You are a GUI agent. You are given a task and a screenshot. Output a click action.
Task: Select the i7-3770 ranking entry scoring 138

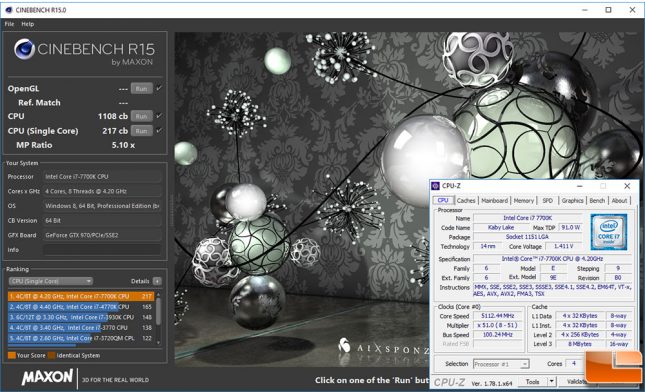point(81,328)
